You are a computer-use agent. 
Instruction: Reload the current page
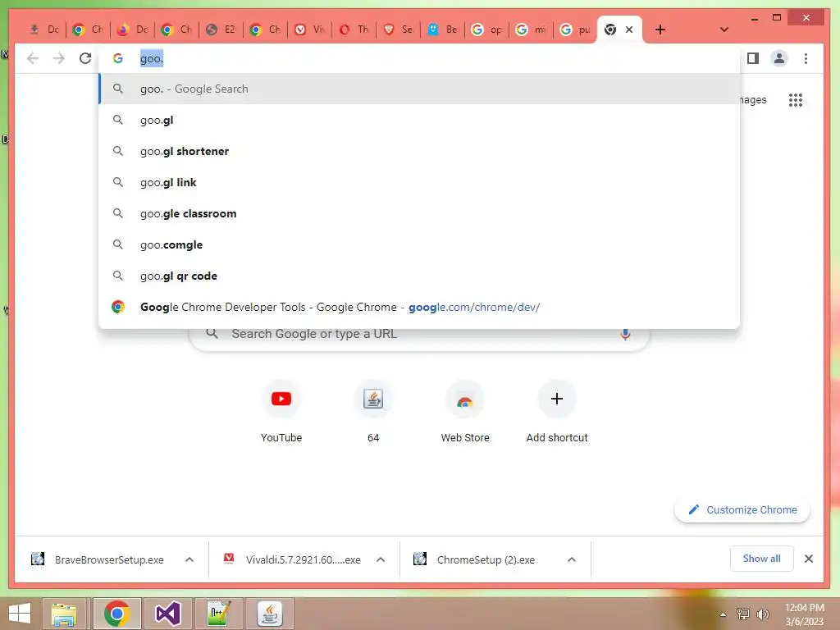[85, 58]
